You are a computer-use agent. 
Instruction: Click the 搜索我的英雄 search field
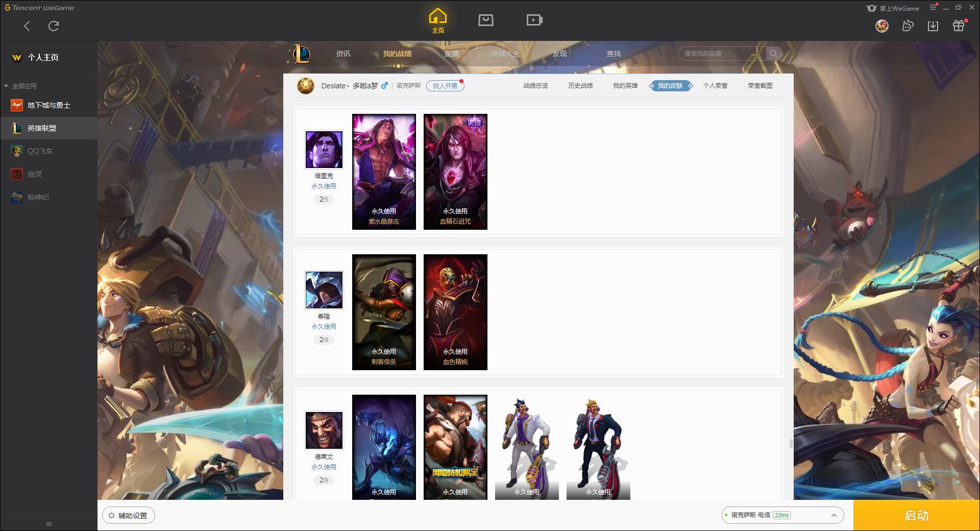(722, 54)
